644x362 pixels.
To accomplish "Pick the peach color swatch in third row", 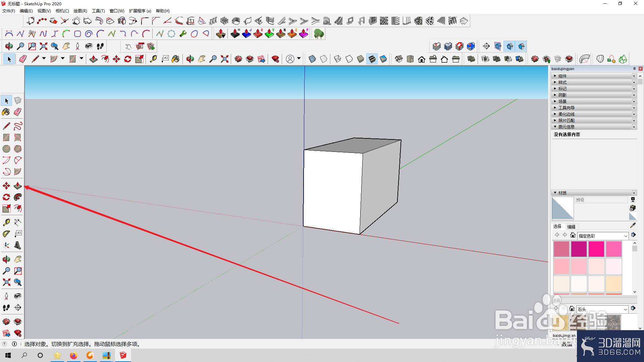I will (614, 284).
